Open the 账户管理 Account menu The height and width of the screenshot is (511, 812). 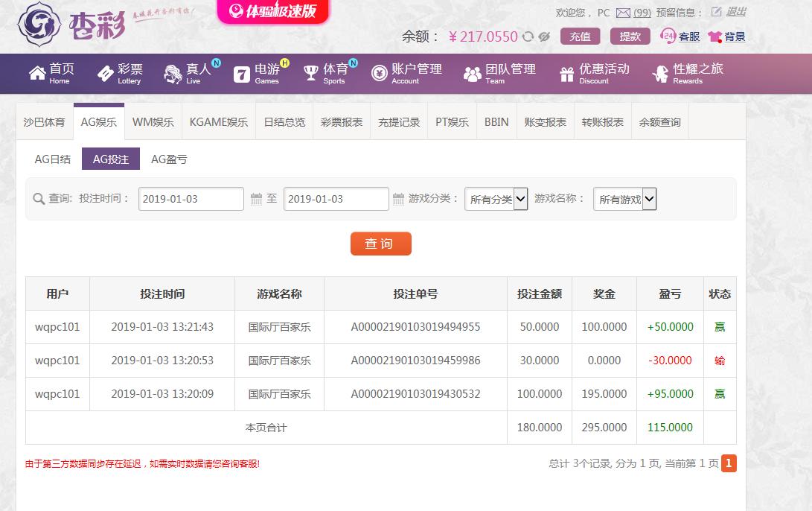pyautogui.click(x=407, y=74)
